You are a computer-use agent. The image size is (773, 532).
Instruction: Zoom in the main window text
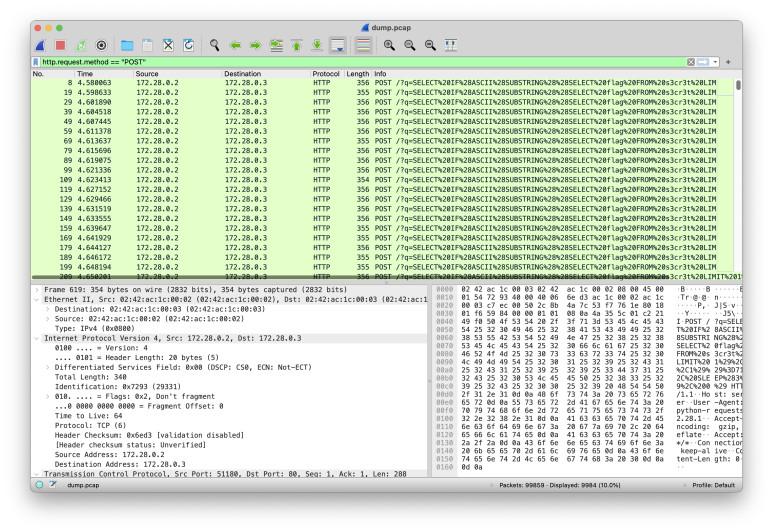tap(389, 45)
